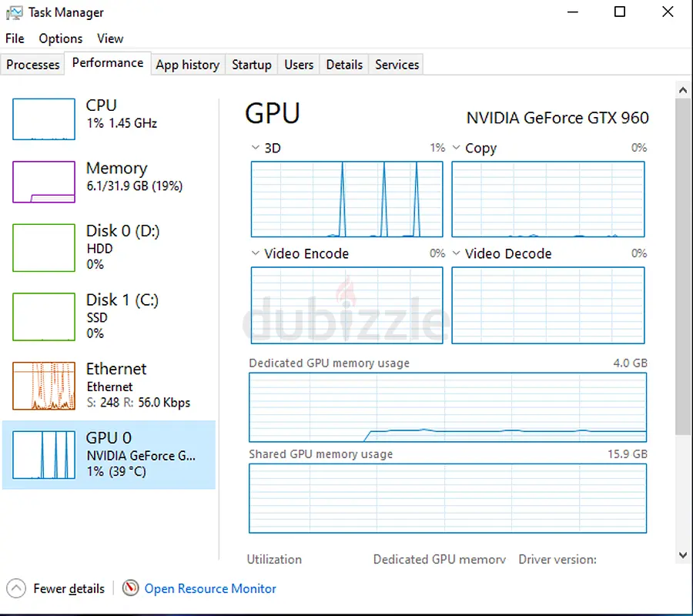
Task: Maximize the Task Manager window
Action: pyautogui.click(x=620, y=12)
